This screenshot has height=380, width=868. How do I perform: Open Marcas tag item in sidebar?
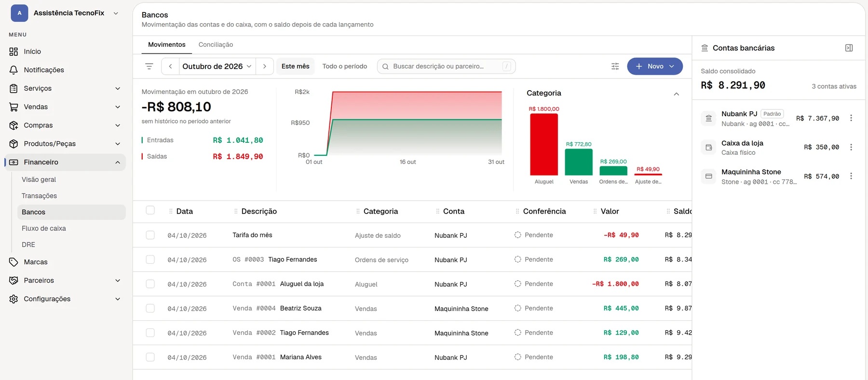pyautogui.click(x=65, y=262)
